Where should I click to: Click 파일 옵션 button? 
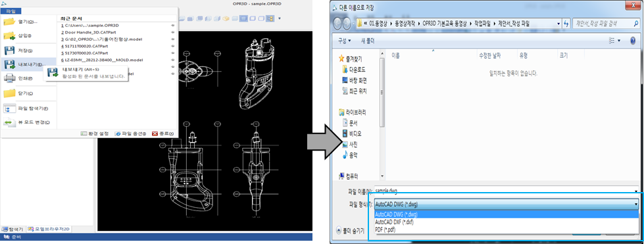click(x=131, y=134)
